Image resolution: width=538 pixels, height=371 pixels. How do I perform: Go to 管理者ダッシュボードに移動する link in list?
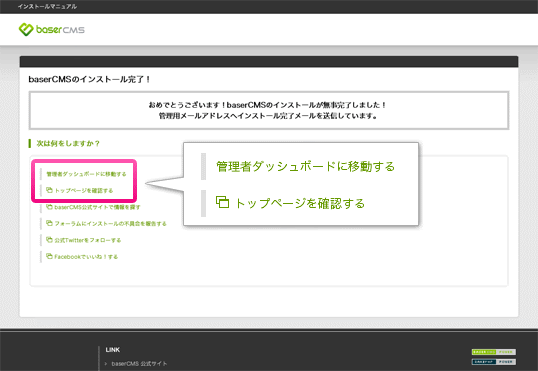86,174
